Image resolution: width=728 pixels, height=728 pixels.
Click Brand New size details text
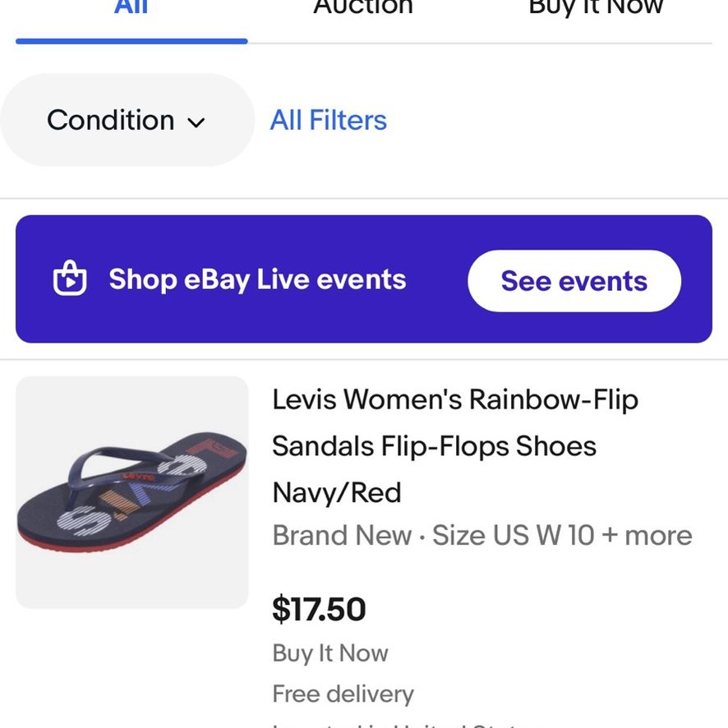(x=482, y=536)
